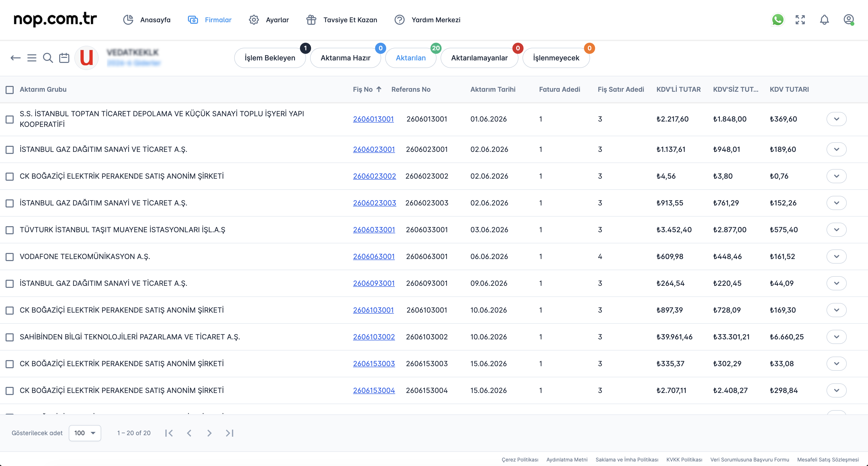Open KVKK Politikası footer link
868x466 pixels.
point(684,460)
